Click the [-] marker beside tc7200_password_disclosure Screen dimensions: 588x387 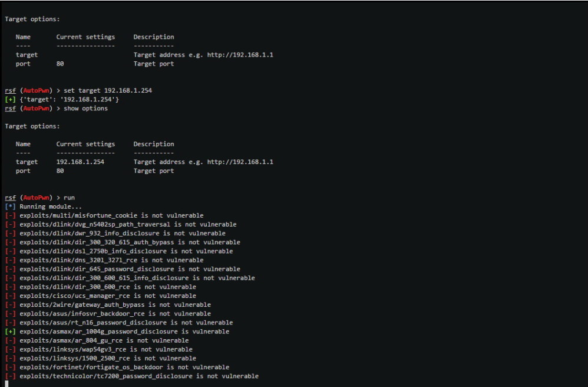pos(10,376)
